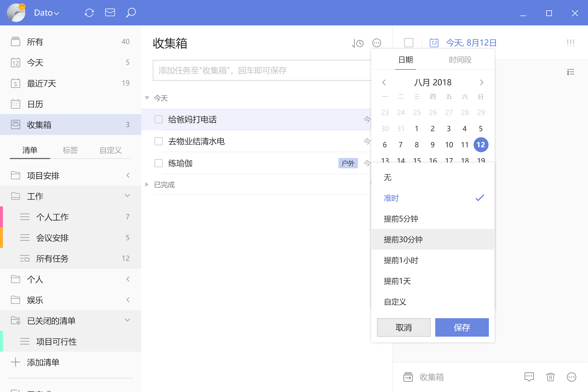The height and width of the screenshot is (392, 588).
Task: Set priority with exclamation marks icon
Action: 570,43
